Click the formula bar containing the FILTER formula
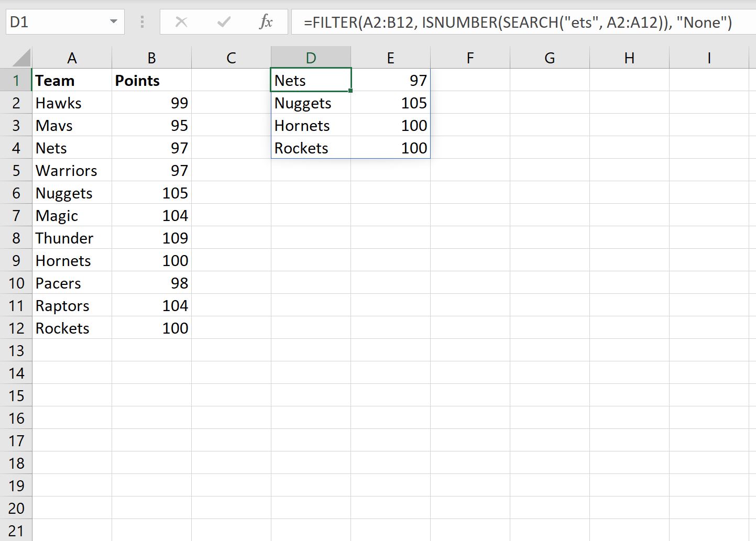 coord(472,22)
